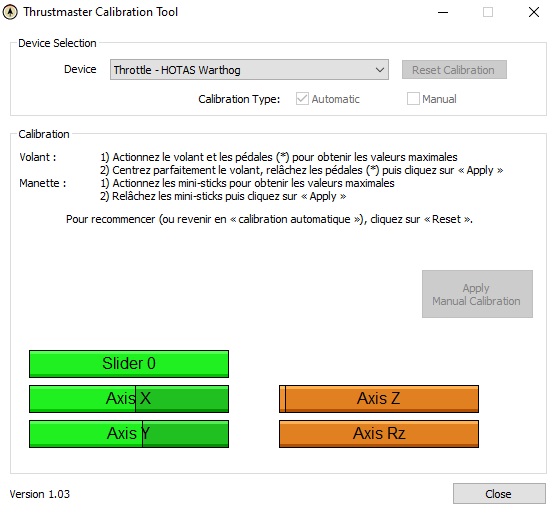This screenshot has height=514, width=554.
Task: Click the 'Calibration Type:' label
Action: [239, 99]
